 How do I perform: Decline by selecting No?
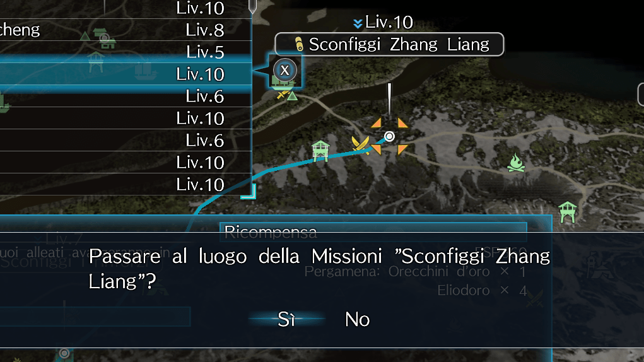point(357,319)
